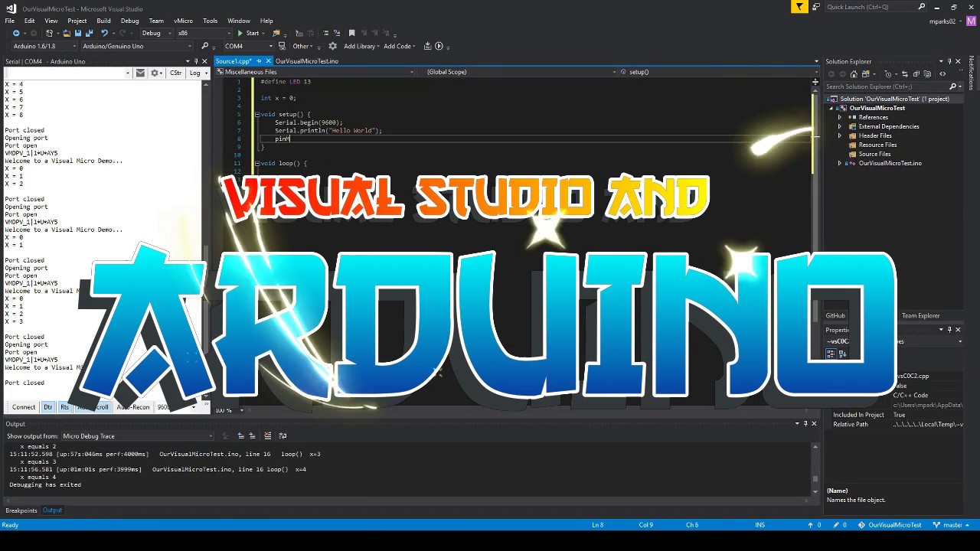Click the Other button in vMicro toolbar

coord(303,46)
